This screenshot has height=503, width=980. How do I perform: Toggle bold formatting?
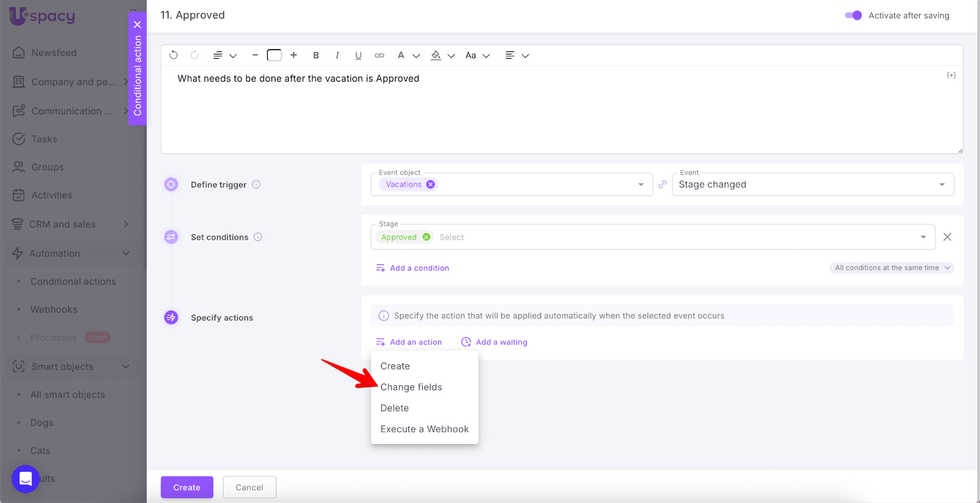click(316, 55)
